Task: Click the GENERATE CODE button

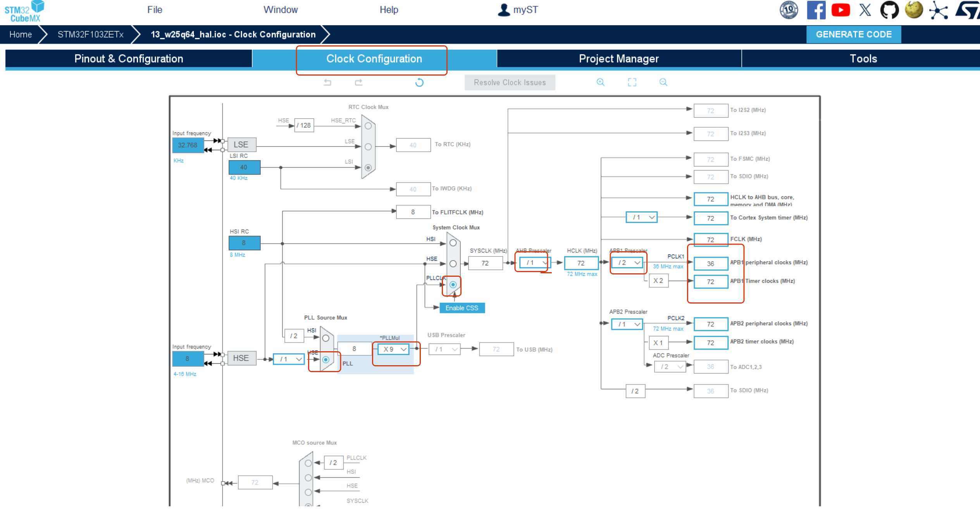Action: pyautogui.click(x=853, y=35)
